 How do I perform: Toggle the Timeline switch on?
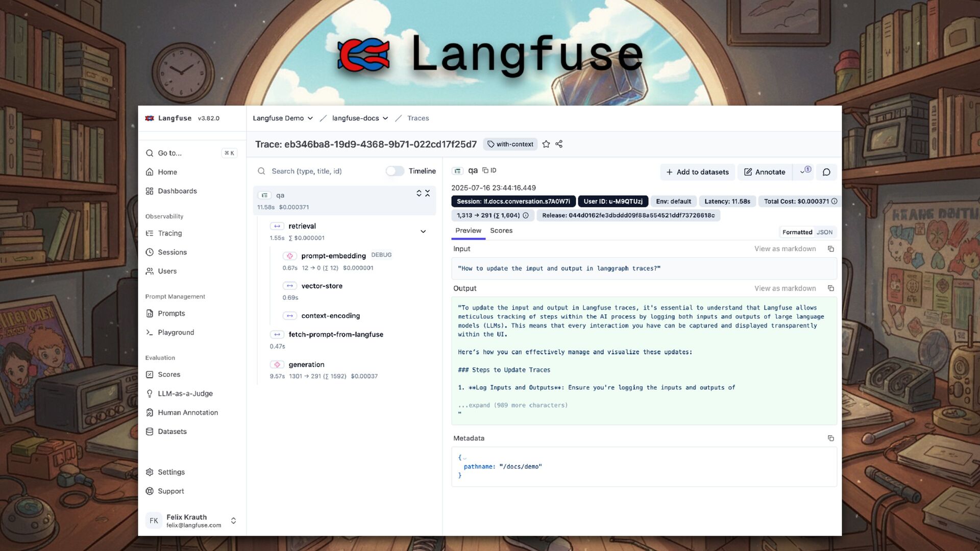(x=395, y=171)
